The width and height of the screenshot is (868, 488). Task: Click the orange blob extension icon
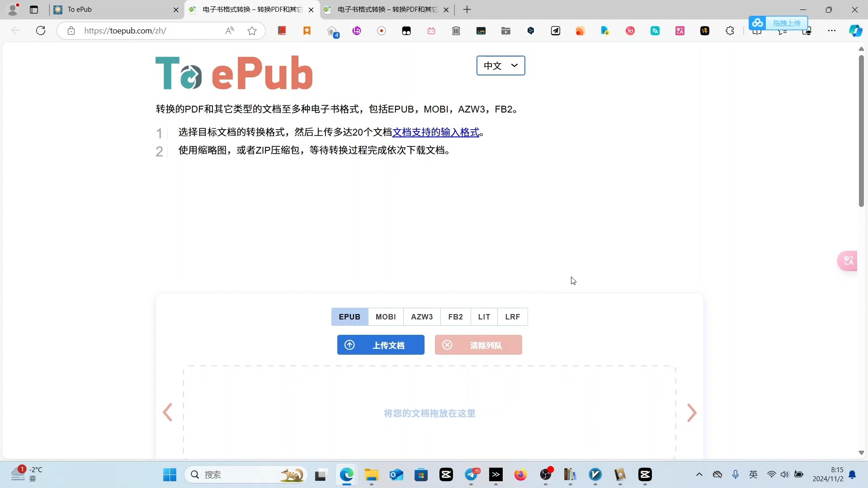(x=580, y=31)
